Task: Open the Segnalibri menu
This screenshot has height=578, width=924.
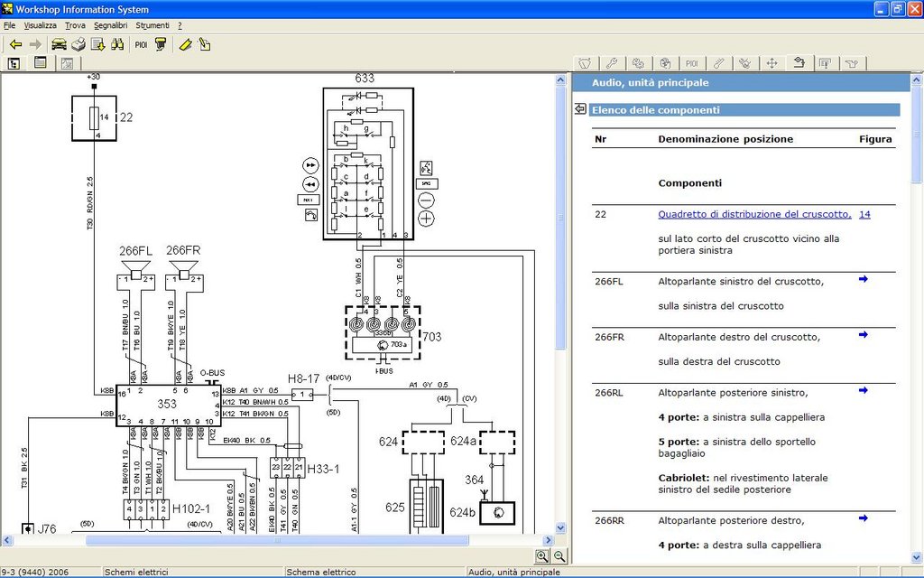Action: (x=111, y=25)
